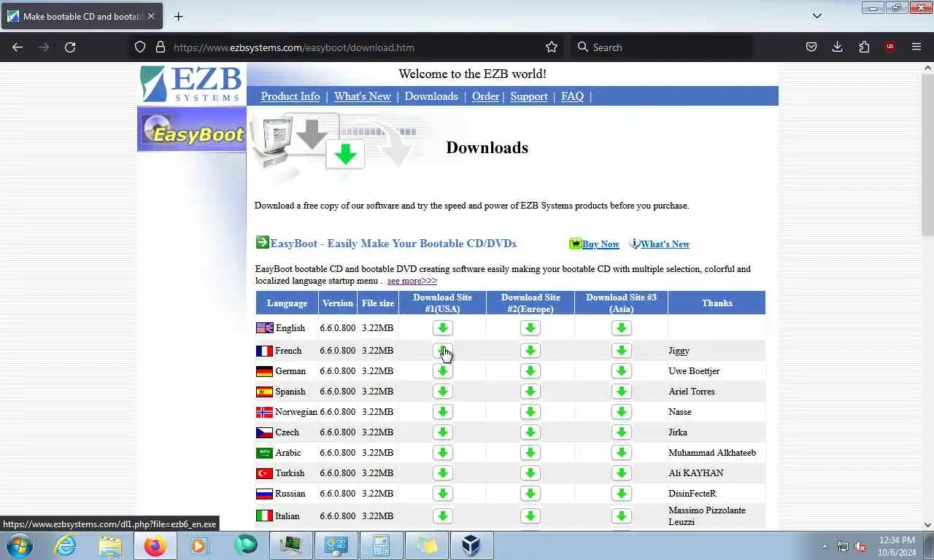Click the EasyBoot product banner

point(192,129)
